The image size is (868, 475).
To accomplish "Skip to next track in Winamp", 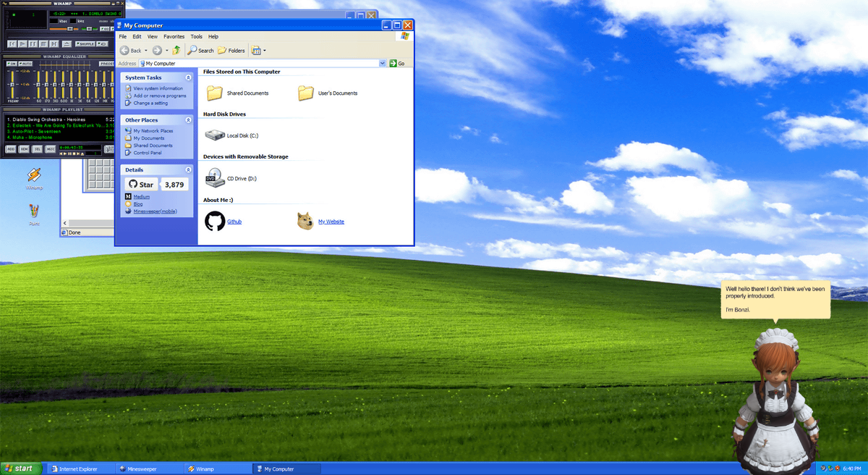I will coord(54,44).
